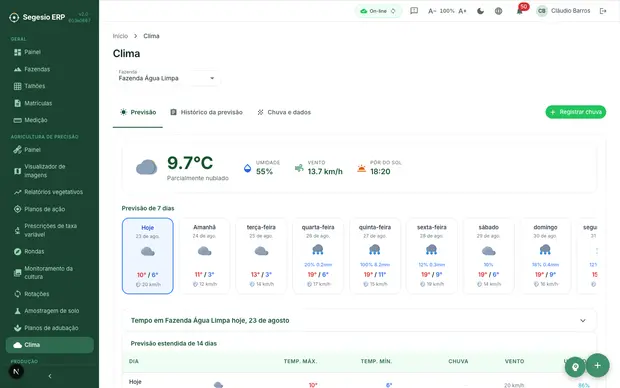Switch to Chuva e dados tab
The width and height of the screenshot is (620, 388).
tap(284, 112)
